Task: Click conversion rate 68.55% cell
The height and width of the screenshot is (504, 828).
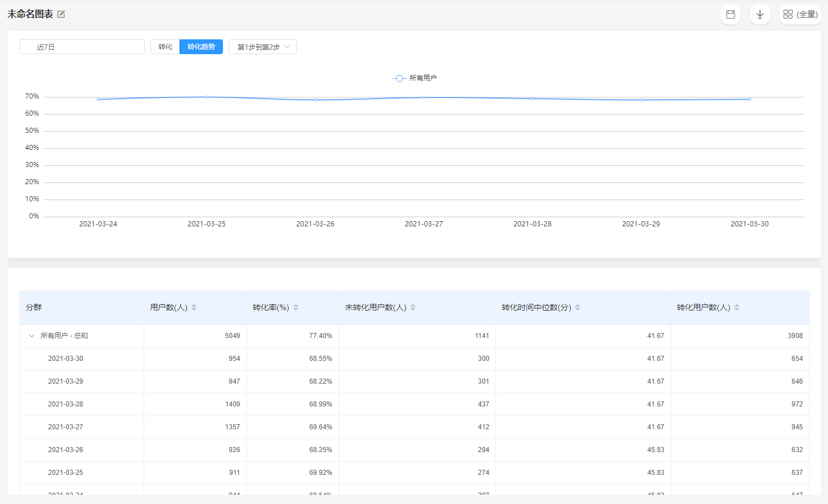Action: [320, 359]
